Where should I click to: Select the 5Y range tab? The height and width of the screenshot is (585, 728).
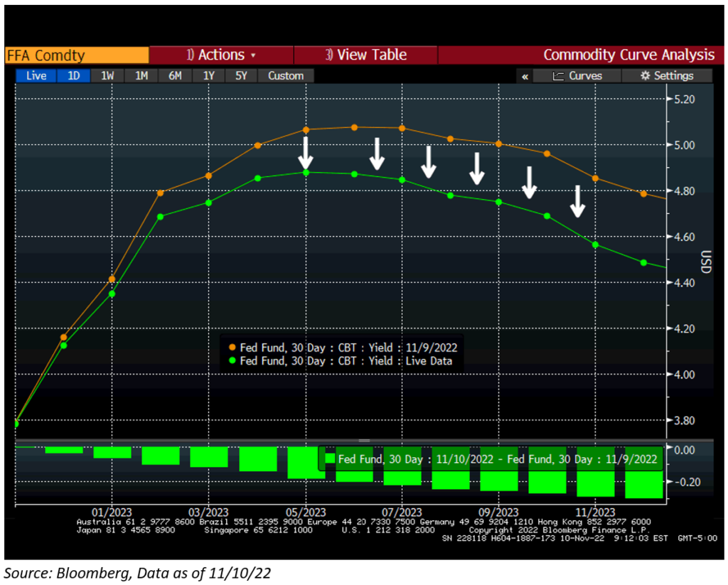(x=242, y=76)
